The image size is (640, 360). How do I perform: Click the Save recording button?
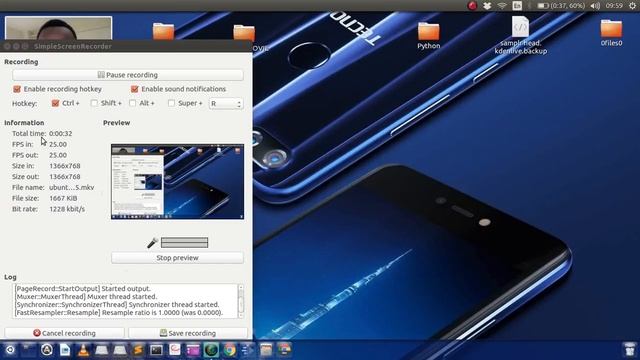tap(188, 333)
